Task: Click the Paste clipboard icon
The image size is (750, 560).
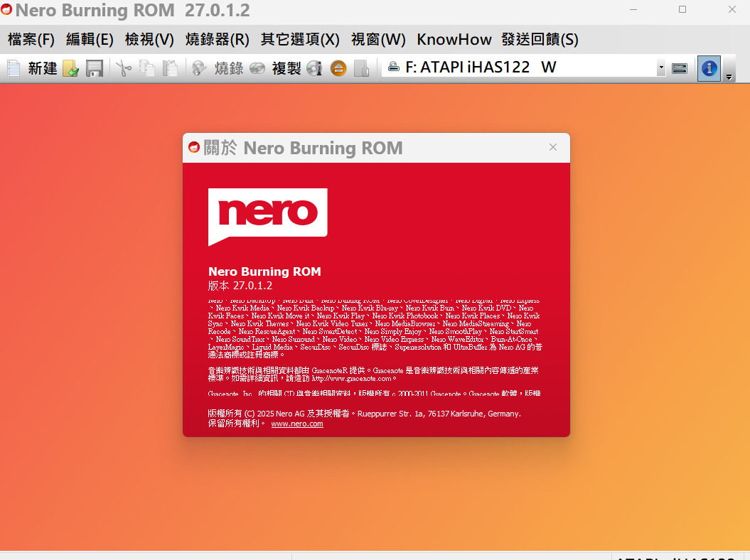Action: point(170,68)
